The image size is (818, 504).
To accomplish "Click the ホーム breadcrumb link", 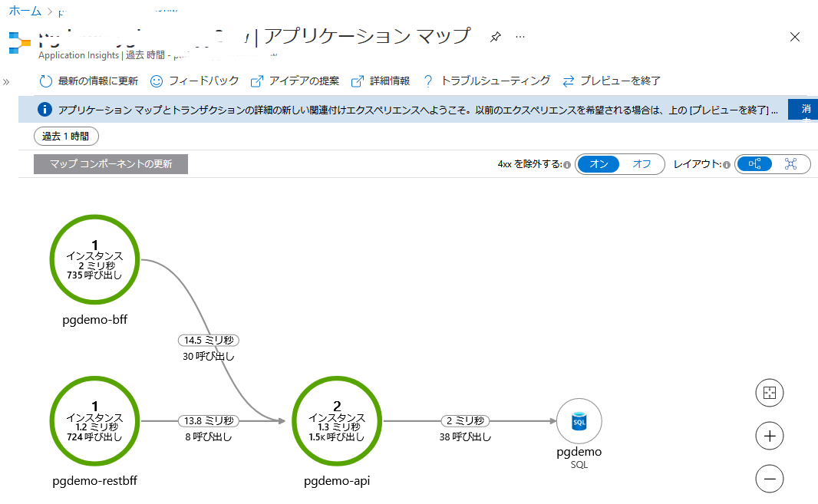I will [25, 11].
